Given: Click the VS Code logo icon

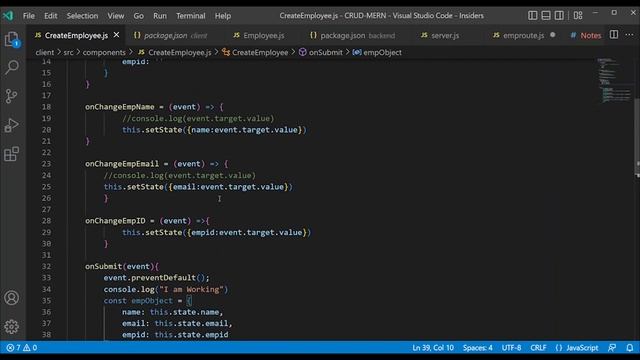Looking at the screenshot, I should (8, 16).
